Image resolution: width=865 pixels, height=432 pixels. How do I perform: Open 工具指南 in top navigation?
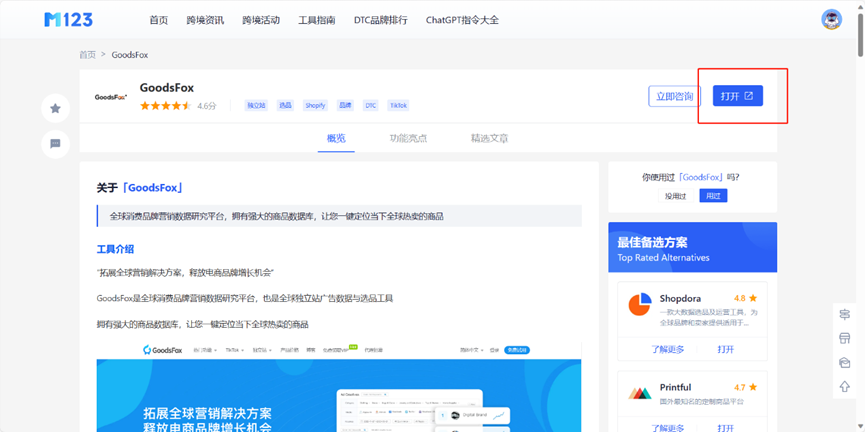tap(317, 20)
